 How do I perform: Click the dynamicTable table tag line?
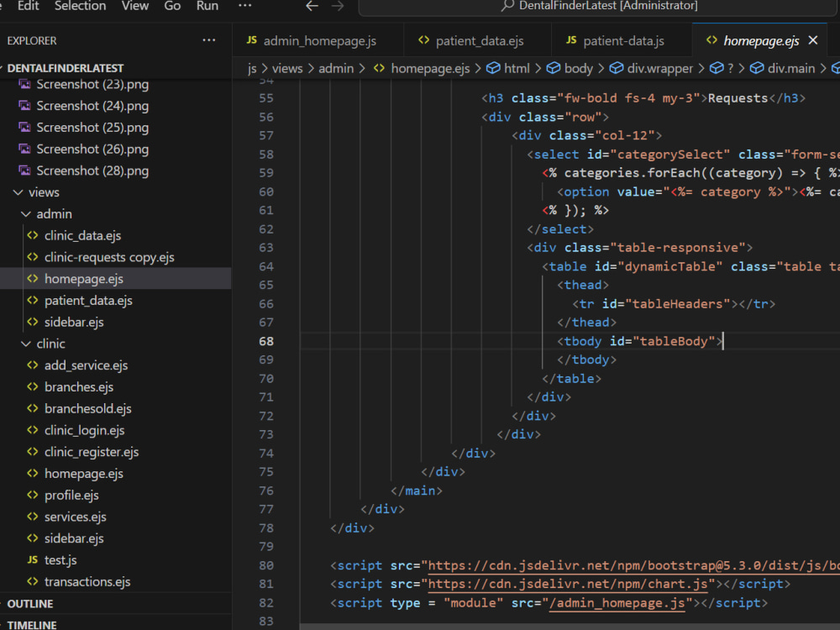click(x=690, y=266)
